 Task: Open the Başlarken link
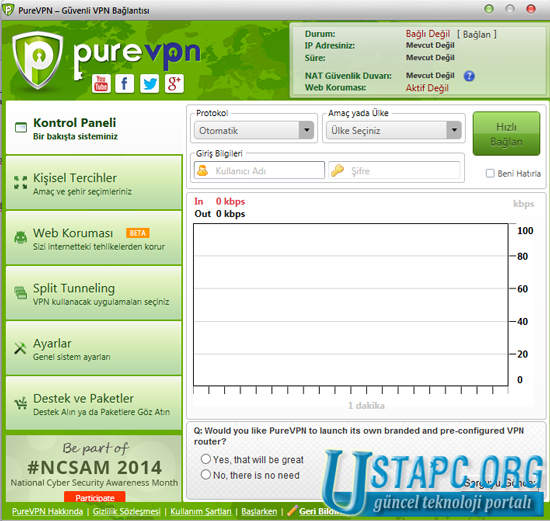pos(259,512)
